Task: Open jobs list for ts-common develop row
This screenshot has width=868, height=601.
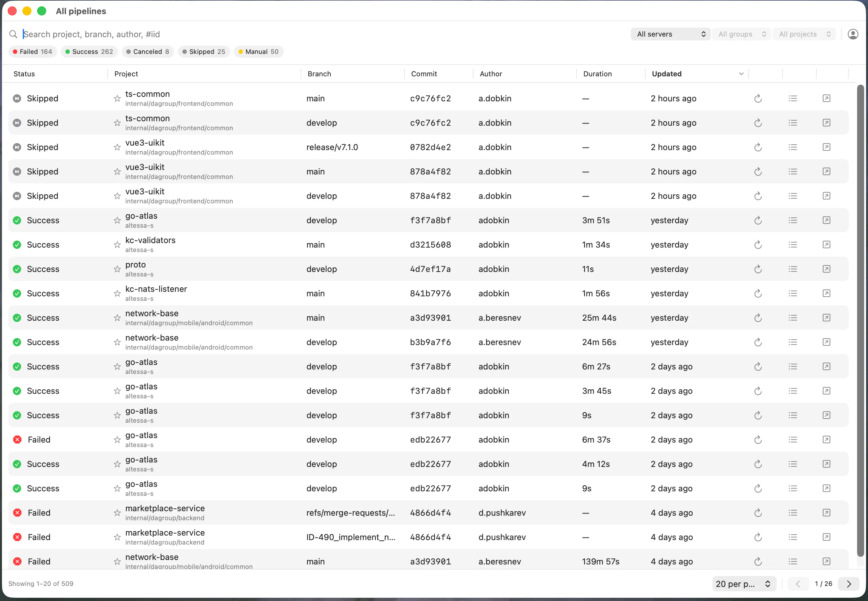Action: (793, 123)
